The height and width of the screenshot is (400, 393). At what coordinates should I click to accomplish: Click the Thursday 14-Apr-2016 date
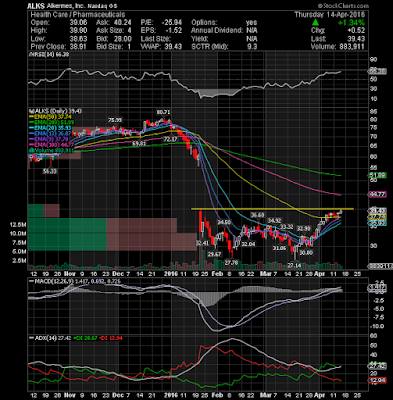[330, 15]
